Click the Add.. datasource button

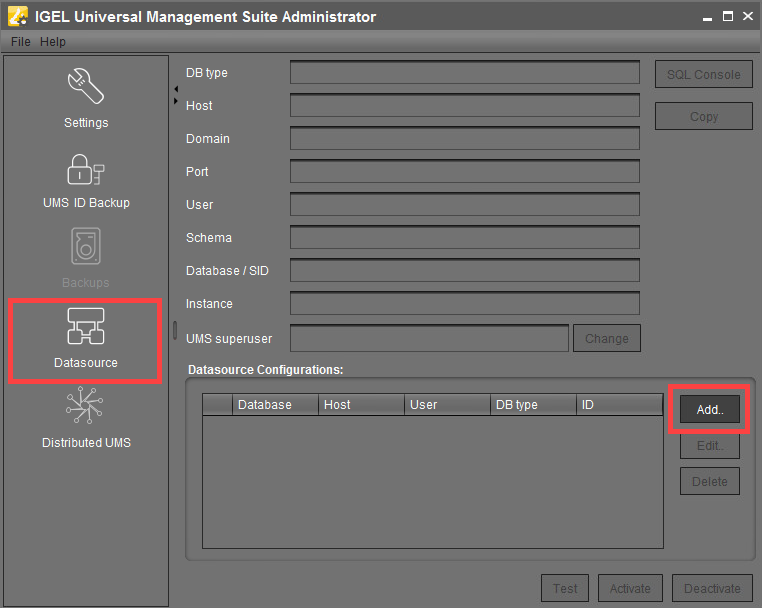(x=710, y=410)
